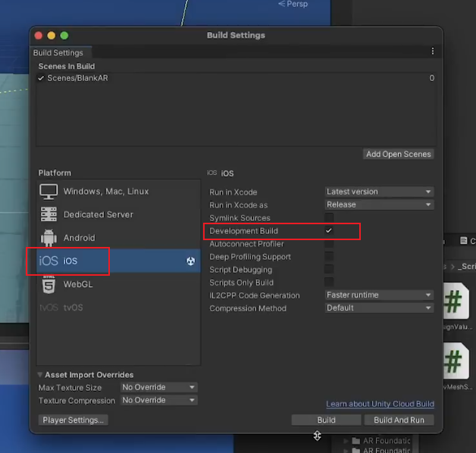Open the IL2CPP Code Generation dropdown
This screenshot has width=476, height=453.
pos(379,295)
